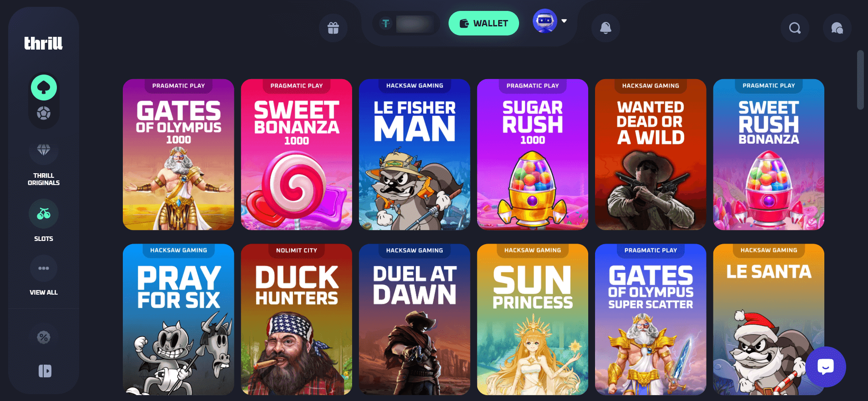
Task: Open the gift rewards icon
Action: tap(333, 28)
